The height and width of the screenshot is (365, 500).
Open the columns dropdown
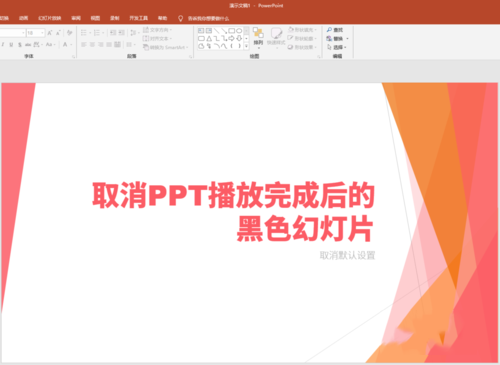[131, 44]
